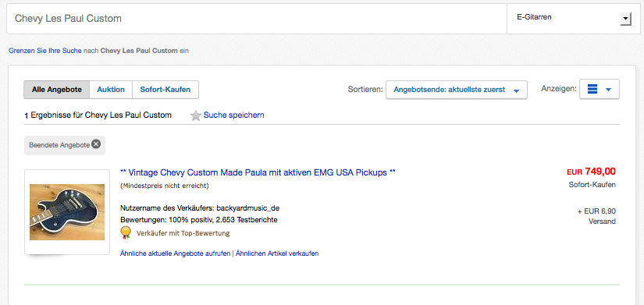Open Ähnliche aktuelle Angebote aufrufen link

click(x=175, y=254)
